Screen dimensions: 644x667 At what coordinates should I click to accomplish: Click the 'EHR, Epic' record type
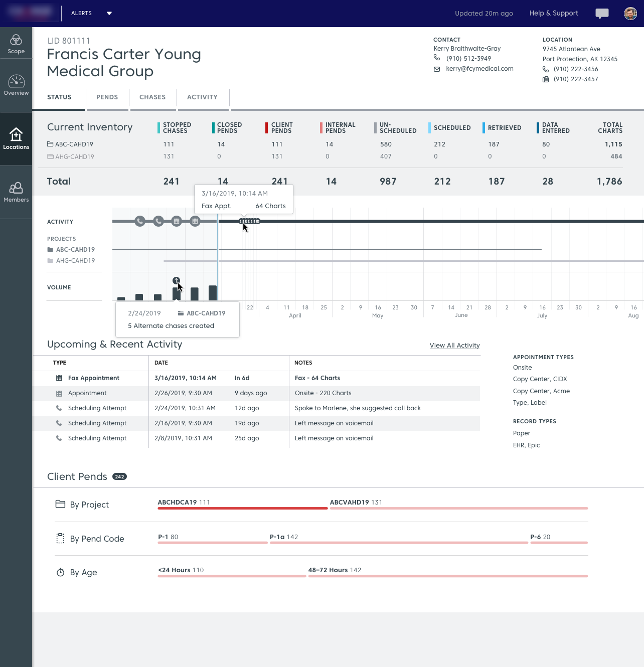tap(526, 445)
